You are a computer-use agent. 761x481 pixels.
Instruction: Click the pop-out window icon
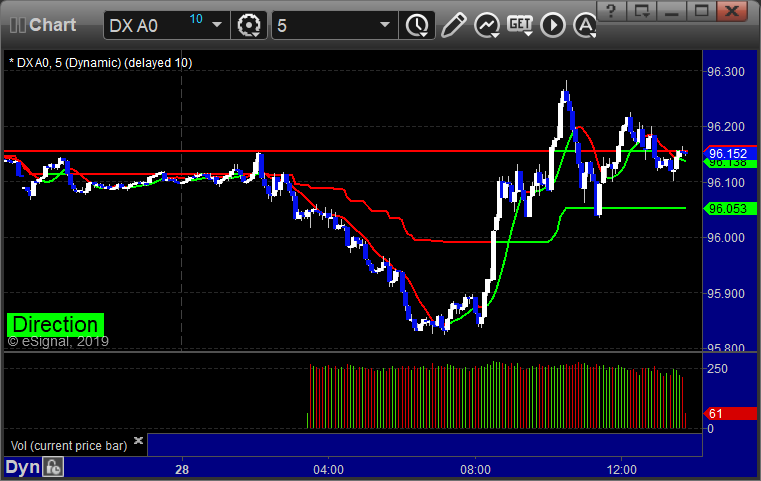(642, 11)
